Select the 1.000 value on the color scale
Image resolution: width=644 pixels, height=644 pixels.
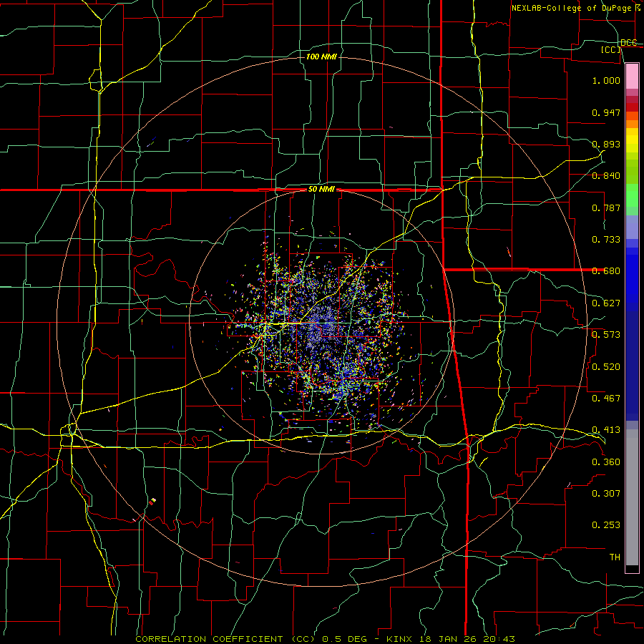606,80
